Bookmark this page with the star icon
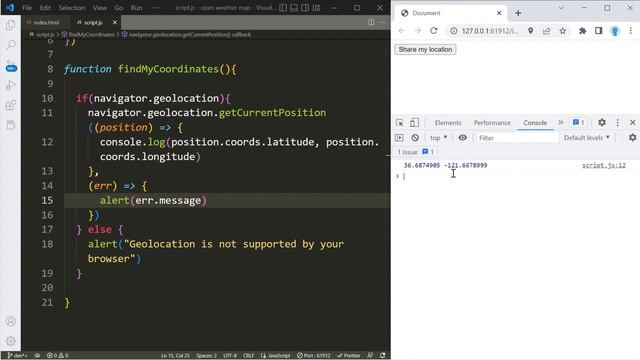Screen dimensions: 640x360 [x=563, y=31]
